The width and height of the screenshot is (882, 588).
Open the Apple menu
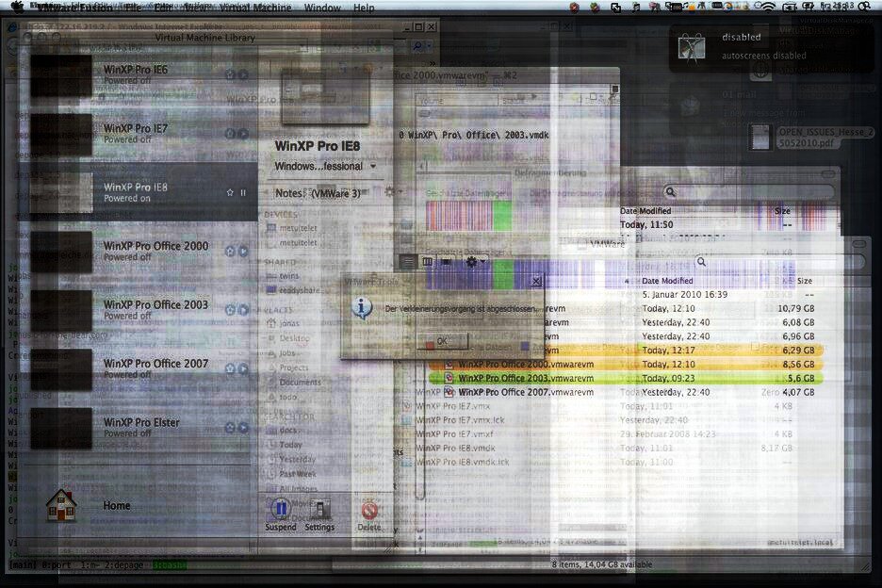[18, 7]
